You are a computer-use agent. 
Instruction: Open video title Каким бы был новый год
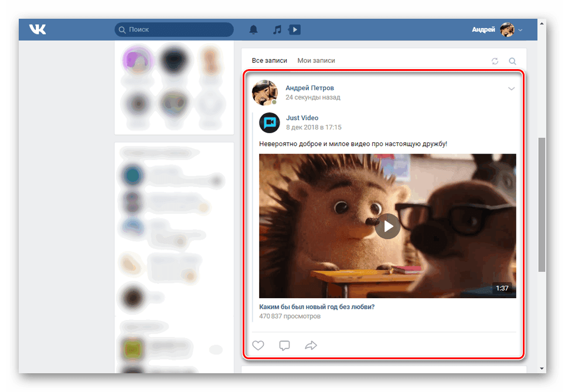pyautogui.click(x=316, y=306)
